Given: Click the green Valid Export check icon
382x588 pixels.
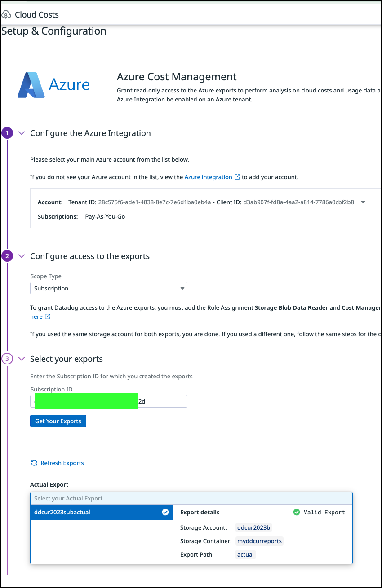Looking at the screenshot, I should click(297, 512).
